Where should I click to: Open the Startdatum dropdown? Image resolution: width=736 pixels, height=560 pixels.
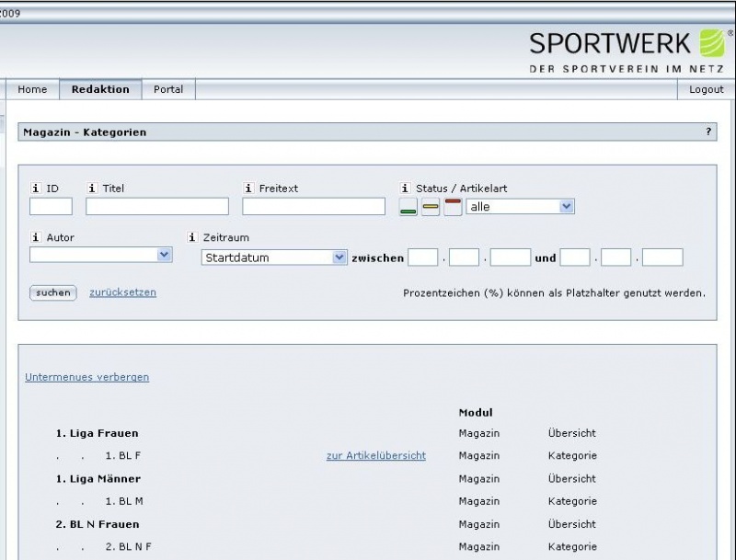click(x=273, y=257)
